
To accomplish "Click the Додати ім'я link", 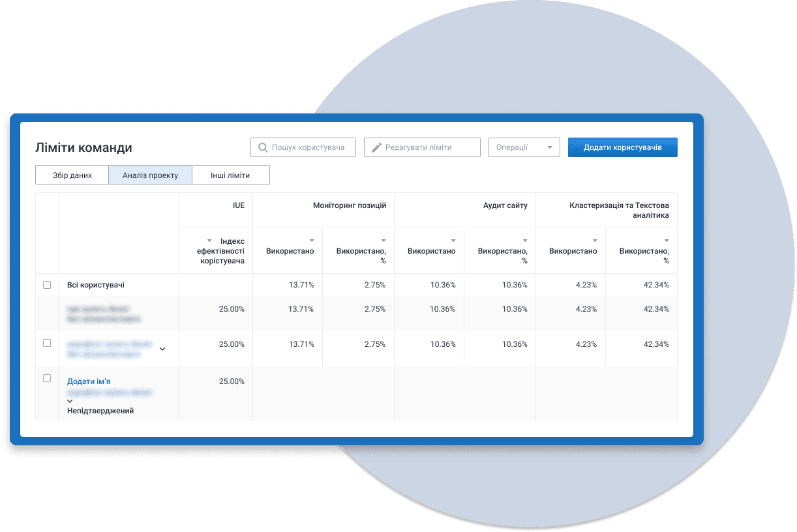I will [93, 381].
